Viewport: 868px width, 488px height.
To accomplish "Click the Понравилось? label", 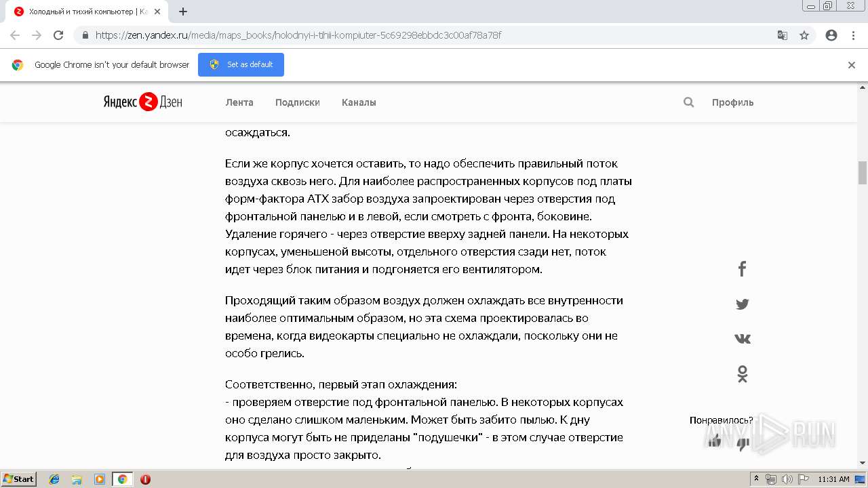I will 721,420.
